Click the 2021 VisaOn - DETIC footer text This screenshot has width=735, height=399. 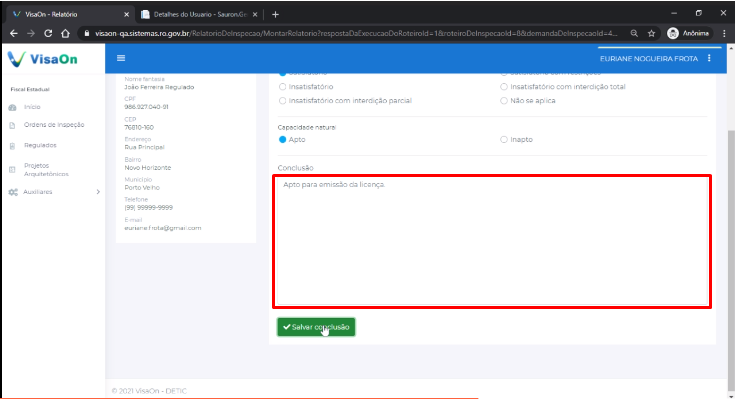pos(149,391)
